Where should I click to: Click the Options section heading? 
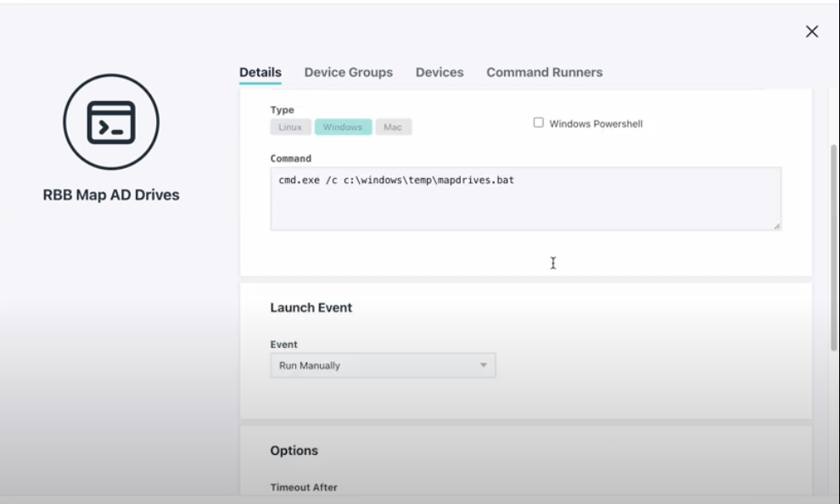tap(294, 451)
